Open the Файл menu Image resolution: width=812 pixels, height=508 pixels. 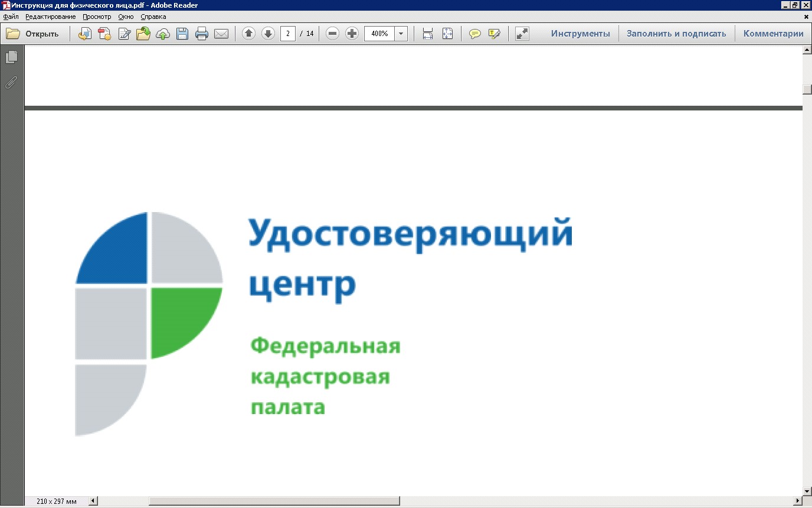11,17
